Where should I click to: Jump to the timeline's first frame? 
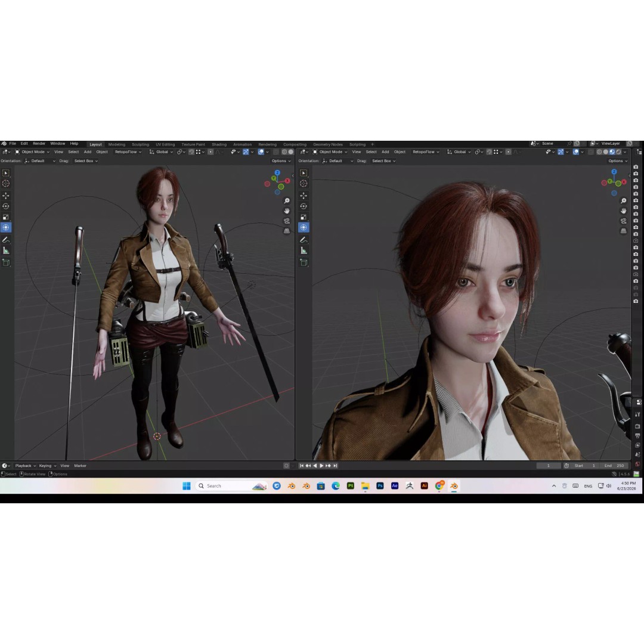(302, 466)
